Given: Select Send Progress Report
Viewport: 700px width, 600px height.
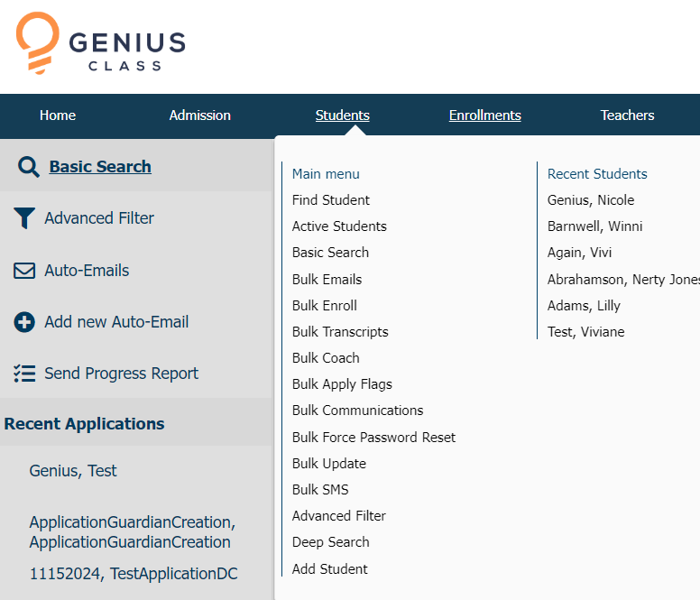Looking at the screenshot, I should [x=122, y=374].
